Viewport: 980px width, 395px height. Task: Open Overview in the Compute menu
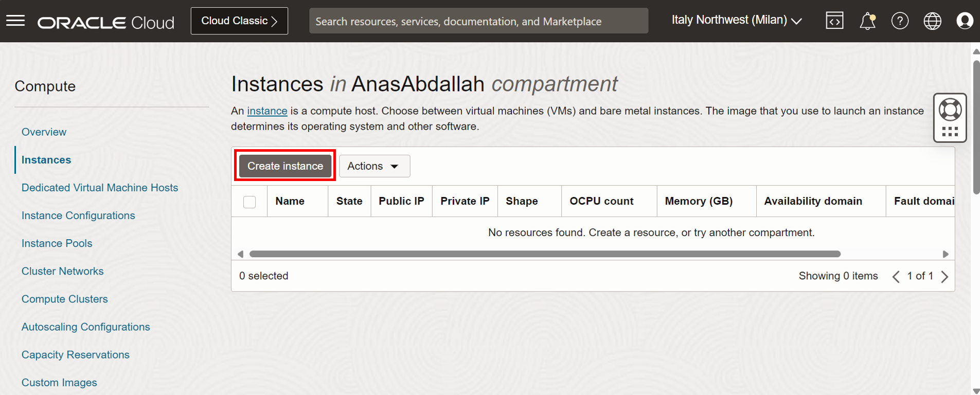[x=44, y=132]
